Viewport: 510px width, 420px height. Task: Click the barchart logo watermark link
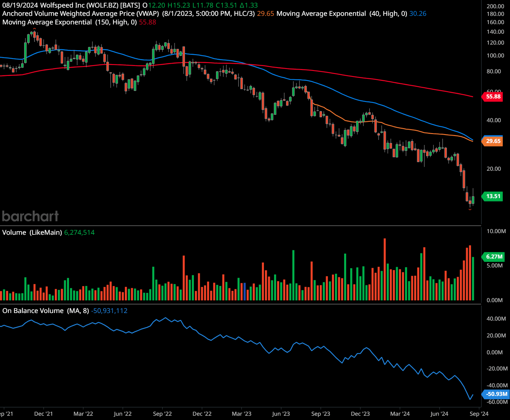coord(30,216)
